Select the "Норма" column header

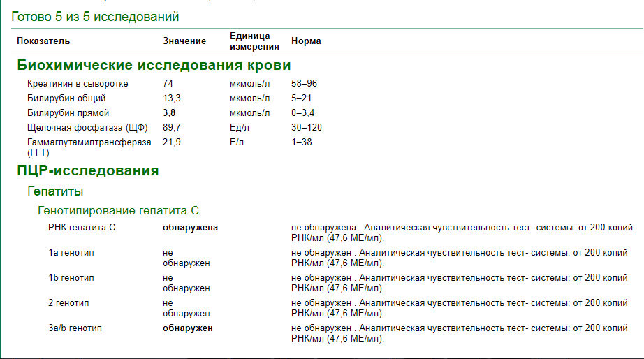click(x=306, y=41)
